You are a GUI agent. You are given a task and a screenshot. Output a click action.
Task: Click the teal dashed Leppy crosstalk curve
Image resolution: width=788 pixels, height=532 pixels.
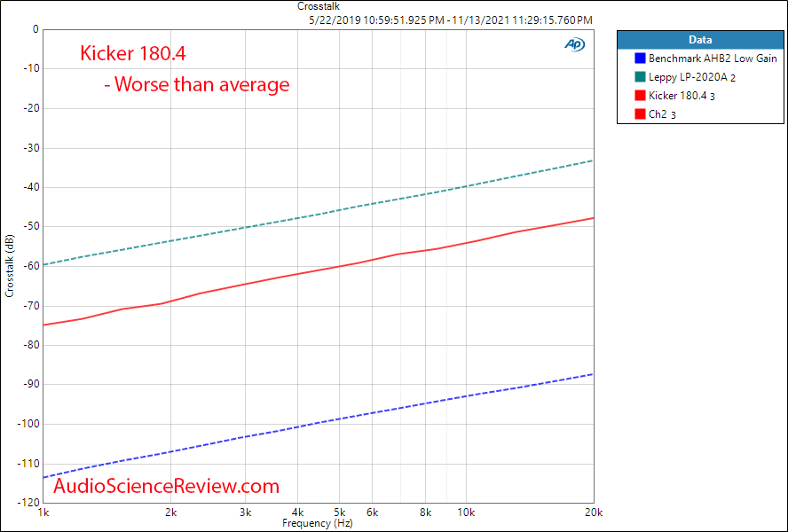click(x=319, y=214)
